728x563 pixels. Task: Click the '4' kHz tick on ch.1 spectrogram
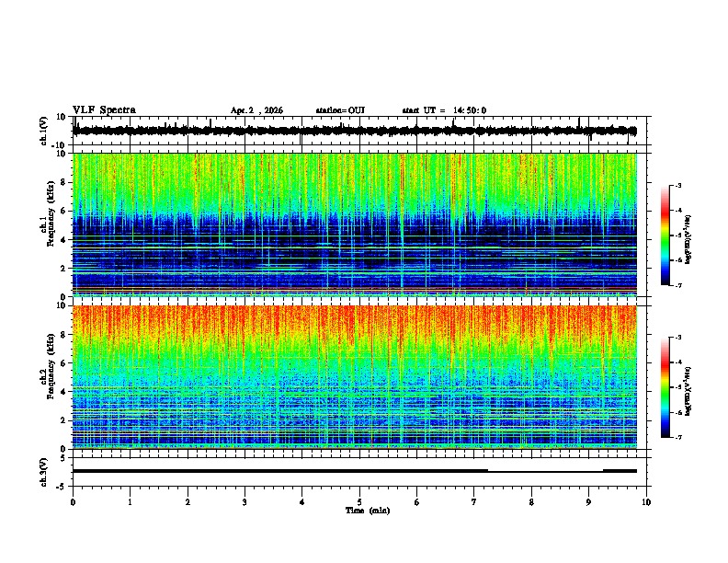coord(63,240)
